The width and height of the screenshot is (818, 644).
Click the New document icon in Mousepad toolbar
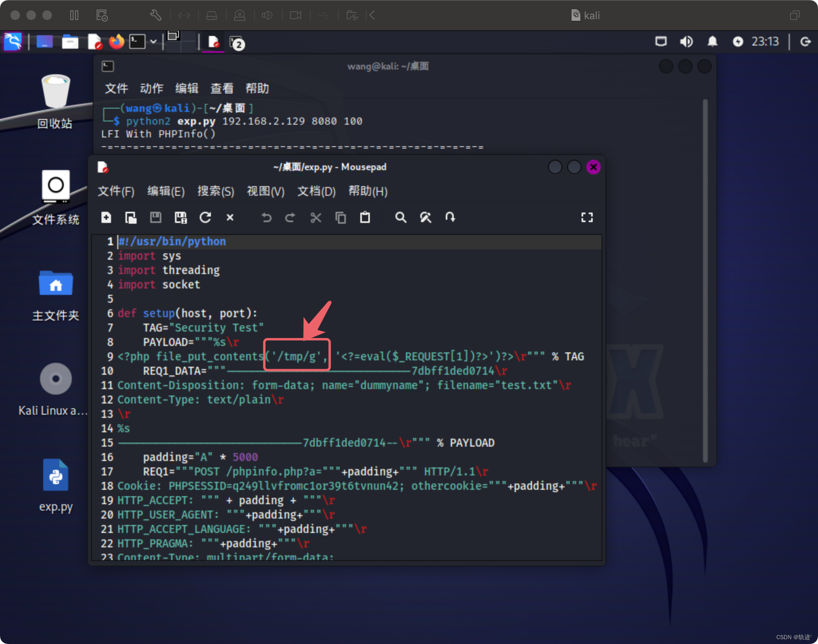pyautogui.click(x=106, y=217)
